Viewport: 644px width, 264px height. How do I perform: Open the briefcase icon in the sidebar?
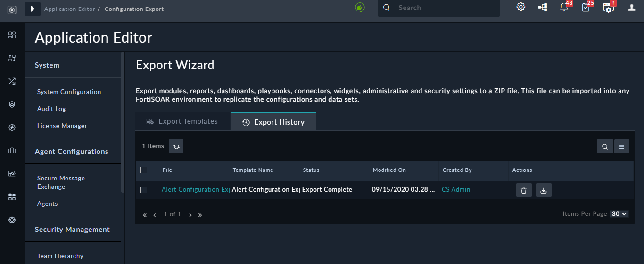point(12,151)
